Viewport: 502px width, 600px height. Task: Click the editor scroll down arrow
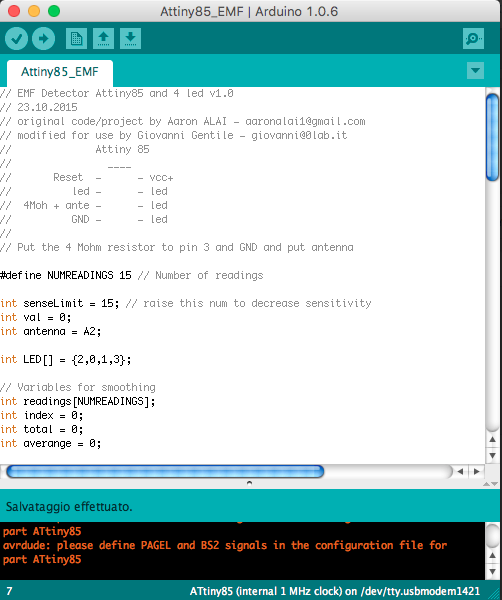493,455
